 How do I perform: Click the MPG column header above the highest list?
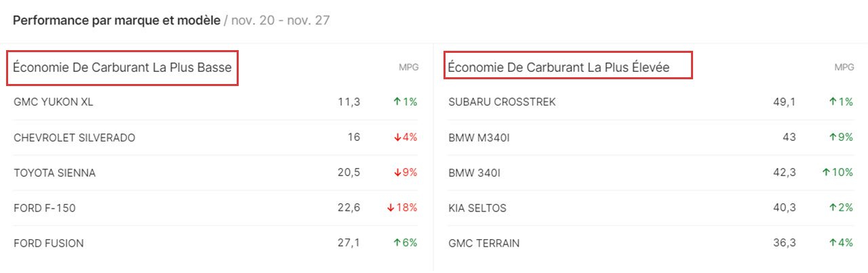844,68
